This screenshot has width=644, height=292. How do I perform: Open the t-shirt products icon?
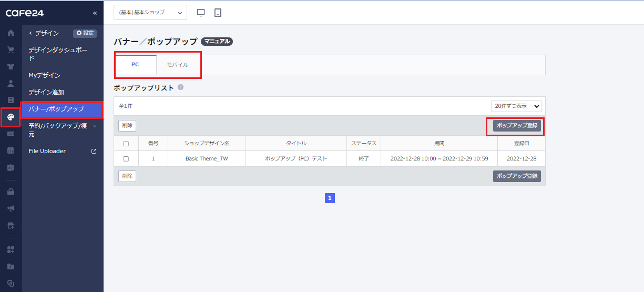11,67
